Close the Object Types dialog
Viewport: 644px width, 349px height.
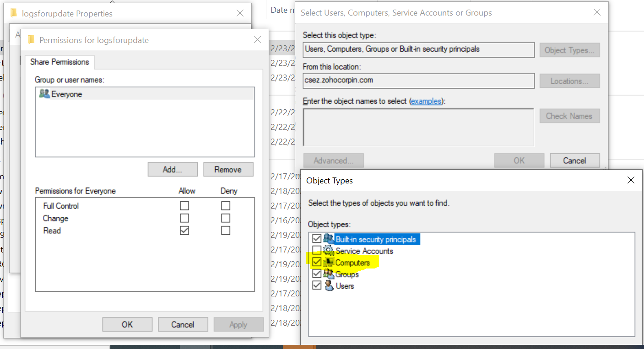(631, 180)
